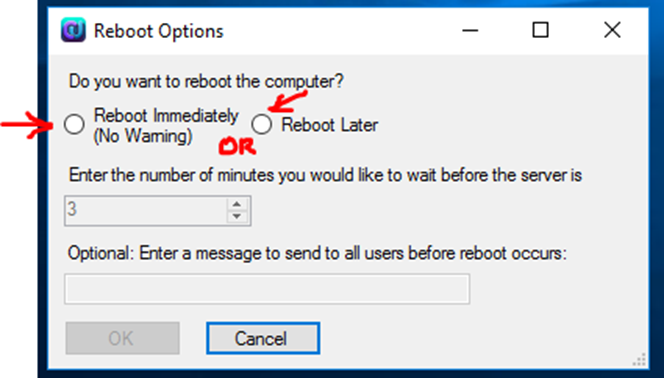Click the resize grip in dialog corner
664x378 pixels.
coord(639,360)
